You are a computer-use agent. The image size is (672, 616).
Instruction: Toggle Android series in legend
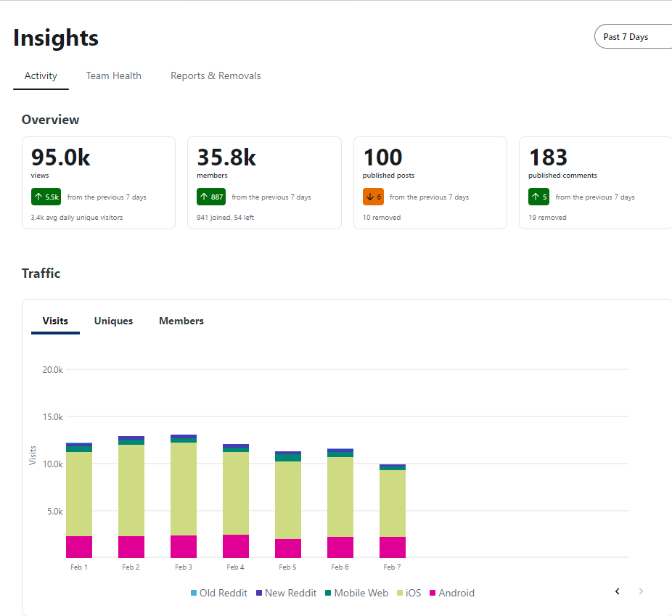click(x=452, y=593)
